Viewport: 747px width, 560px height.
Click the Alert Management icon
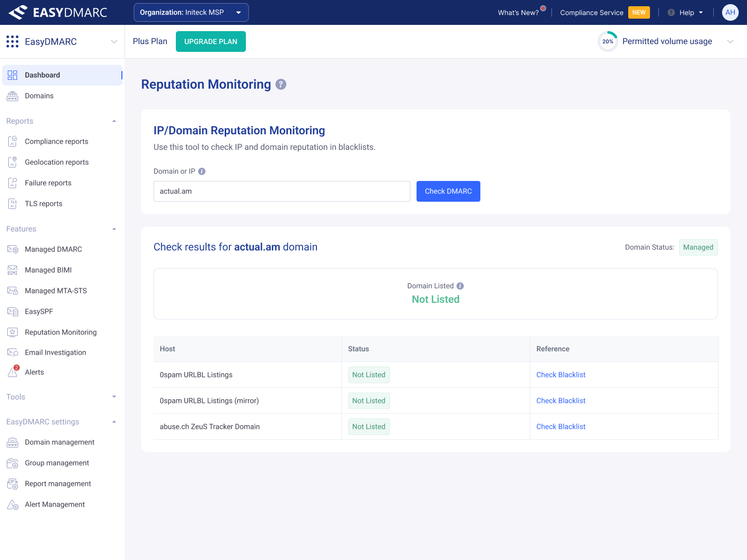pyautogui.click(x=12, y=505)
